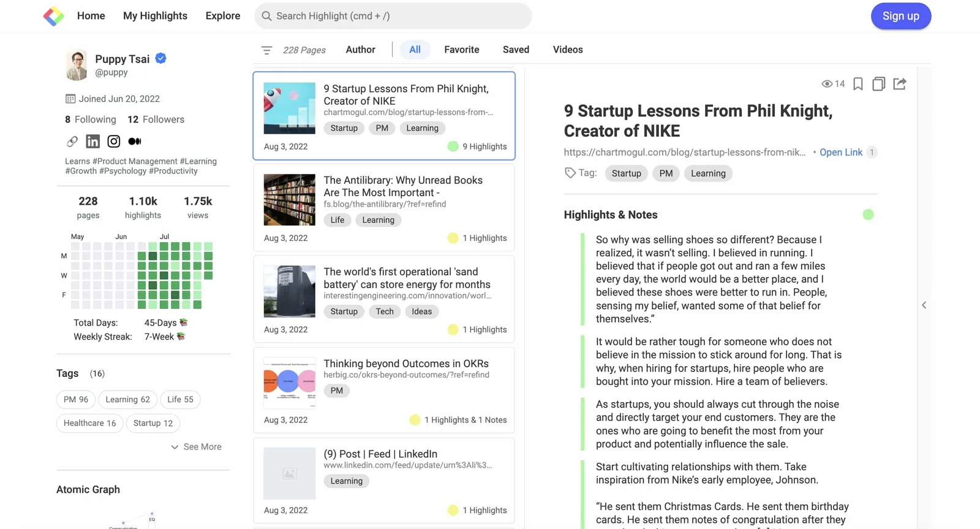
Task: Click green dot beside 9 Highlights
Action: [453, 147]
